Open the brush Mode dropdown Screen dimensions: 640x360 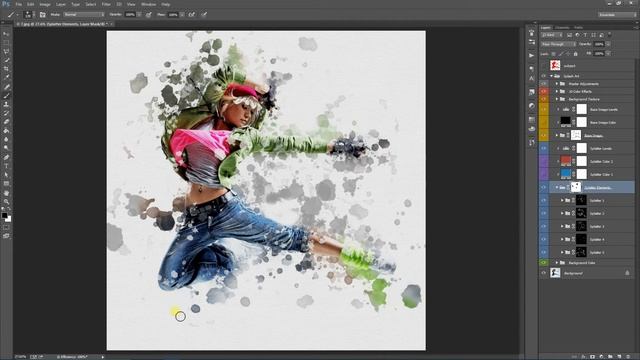coord(84,15)
